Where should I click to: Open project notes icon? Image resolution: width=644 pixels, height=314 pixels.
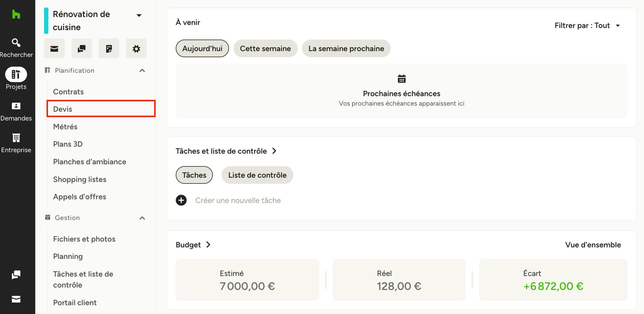click(x=109, y=48)
